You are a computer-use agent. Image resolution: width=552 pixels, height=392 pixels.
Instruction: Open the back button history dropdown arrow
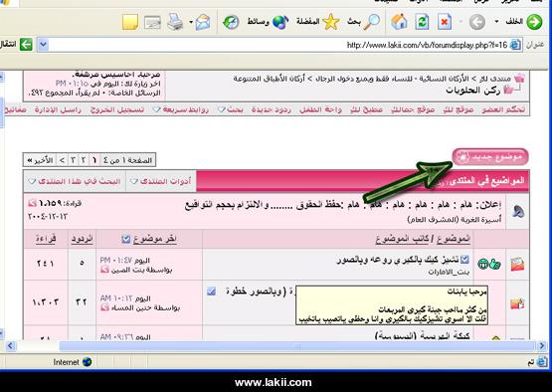[496, 22]
